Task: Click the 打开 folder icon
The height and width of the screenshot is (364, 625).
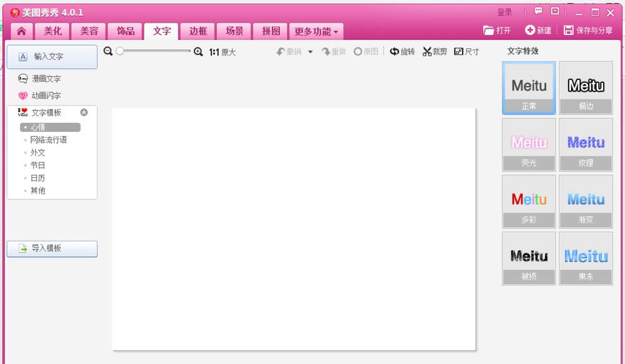Action: 488,30
